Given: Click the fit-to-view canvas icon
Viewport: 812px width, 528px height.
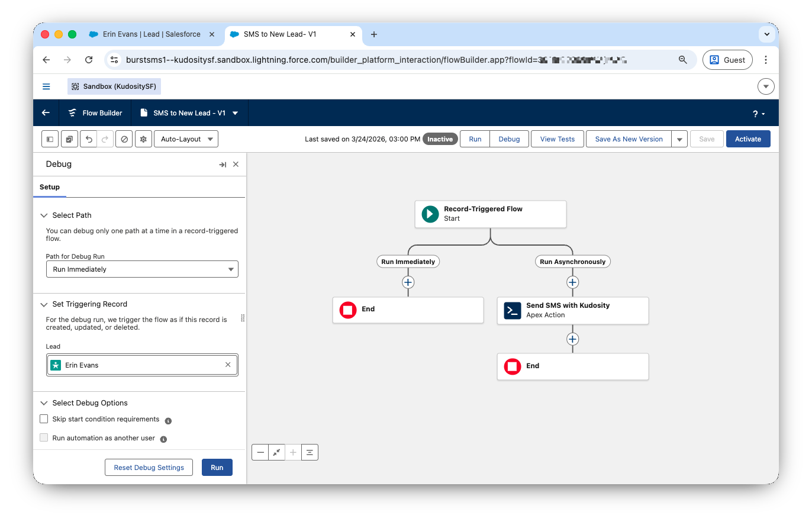Looking at the screenshot, I should 276,452.
